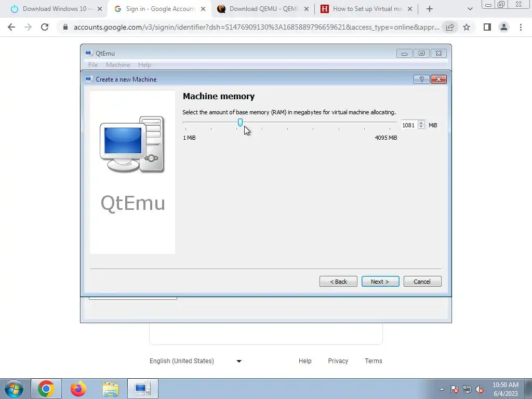Click the network tray icon
Screen dimensions: 532x399
tap(467, 389)
